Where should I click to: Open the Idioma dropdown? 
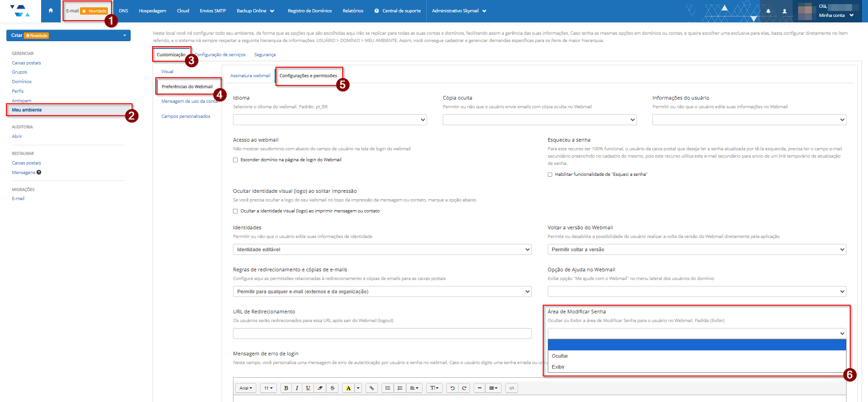(329, 120)
